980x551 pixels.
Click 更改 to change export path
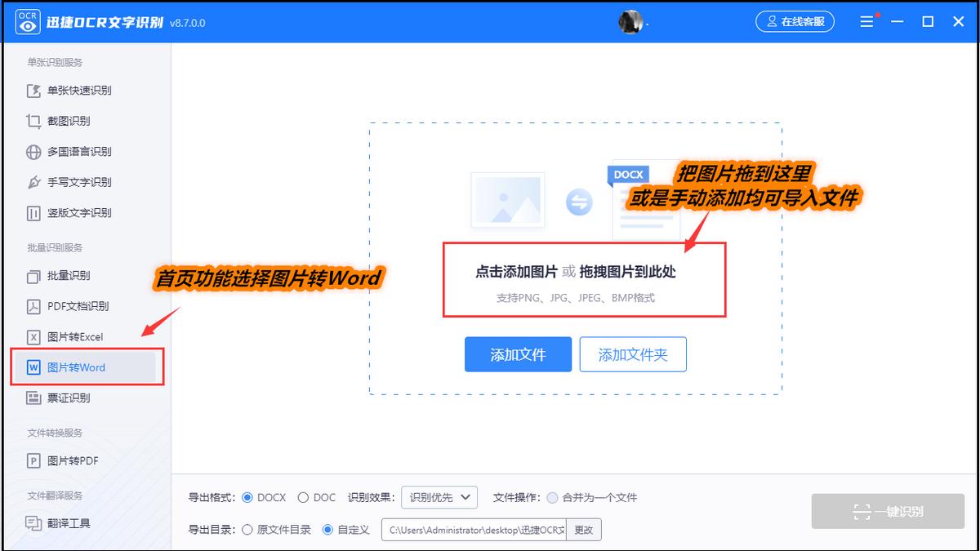pos(585,529)
